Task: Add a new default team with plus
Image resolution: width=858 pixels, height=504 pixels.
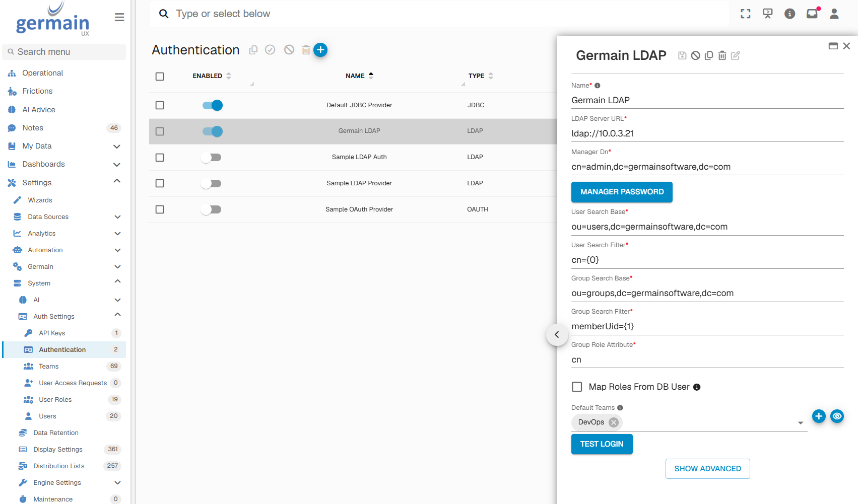Action: click(819, 416)
